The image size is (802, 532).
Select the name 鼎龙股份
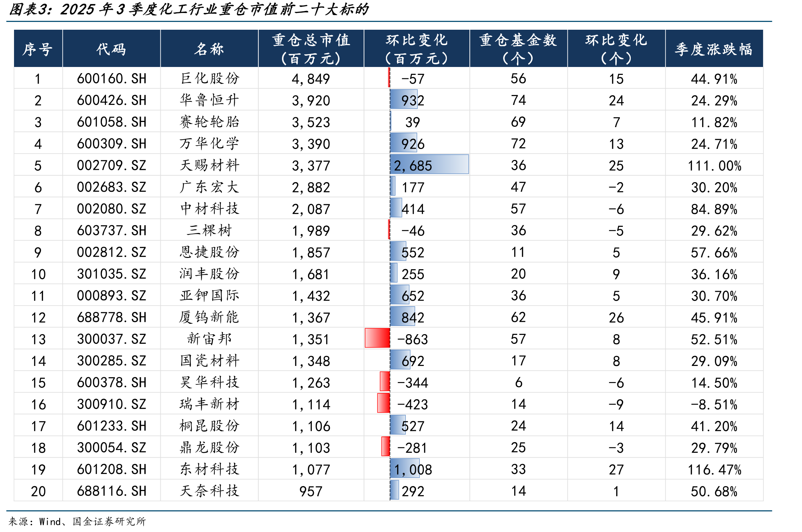[209, 448]
